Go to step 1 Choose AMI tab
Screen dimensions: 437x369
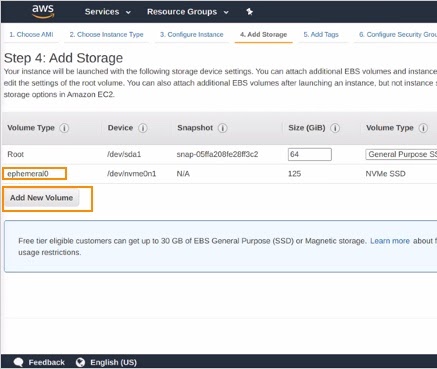tap(31, 35)
